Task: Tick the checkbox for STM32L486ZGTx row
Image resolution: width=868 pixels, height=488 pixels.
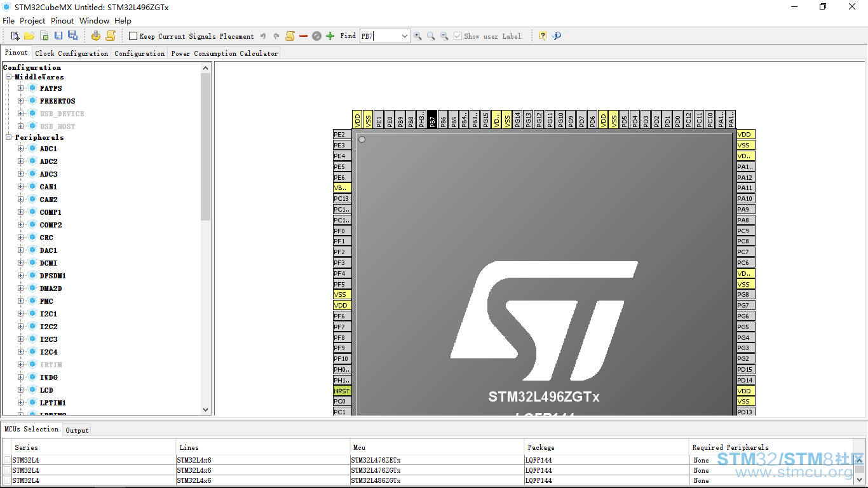Action: (x=7, y=480)
